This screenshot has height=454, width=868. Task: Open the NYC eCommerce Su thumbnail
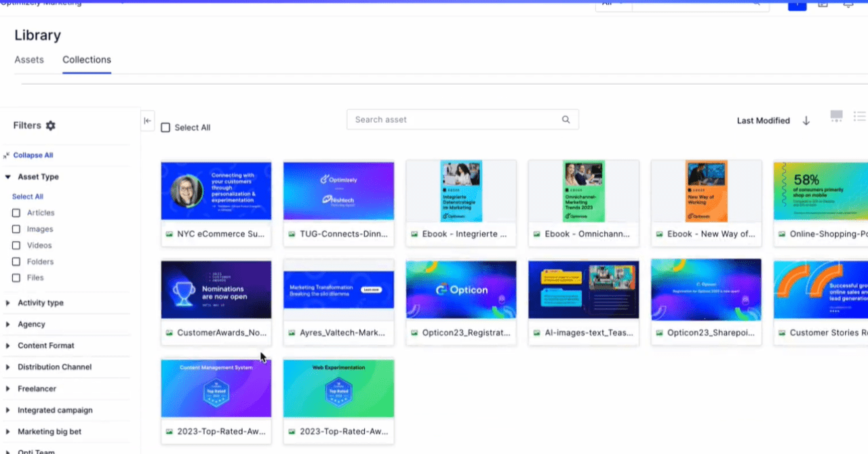pyautogui.click(x=216, y=190)
